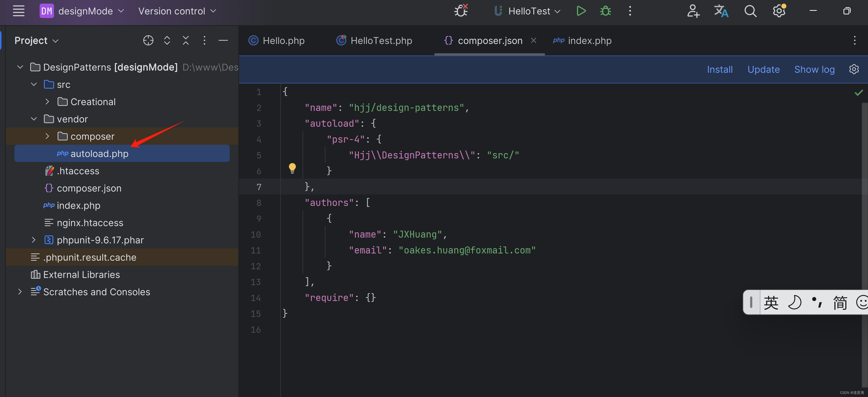Screen dimensions: 868x397
Task: Expand the Creational folder in src
Action: [47, 101]
